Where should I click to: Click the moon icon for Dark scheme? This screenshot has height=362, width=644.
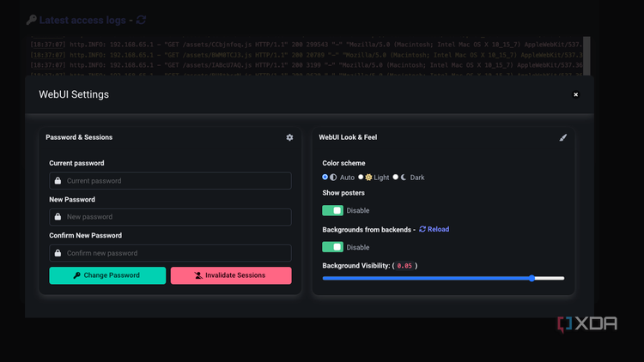[404, 178]
